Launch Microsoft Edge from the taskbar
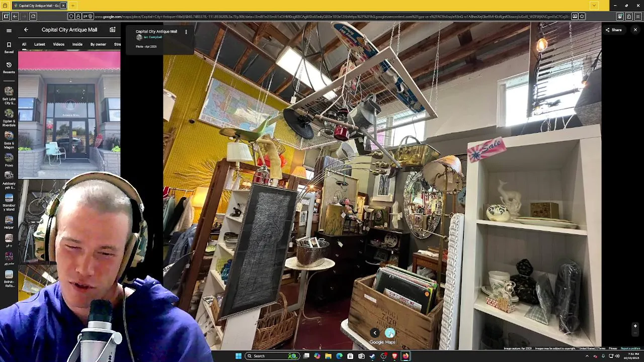The width and height of the screenshot is (644, 362). tap(339, 356)
